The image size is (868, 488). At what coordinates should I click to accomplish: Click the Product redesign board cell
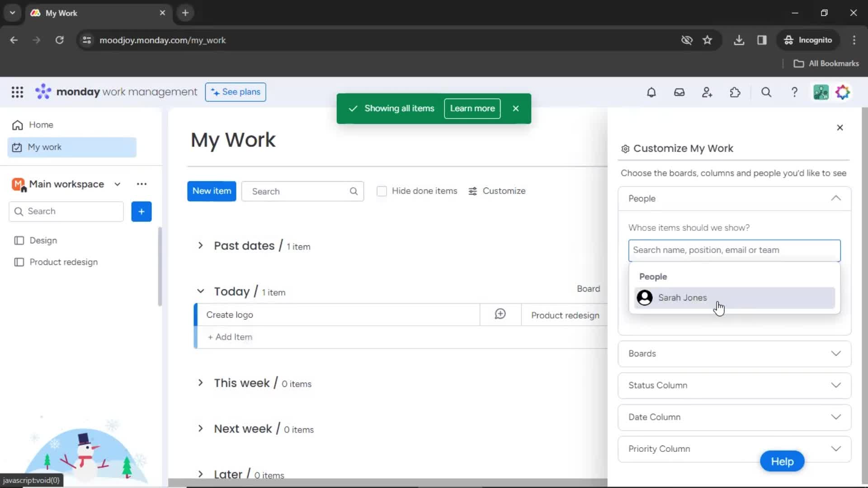[565, 315]
